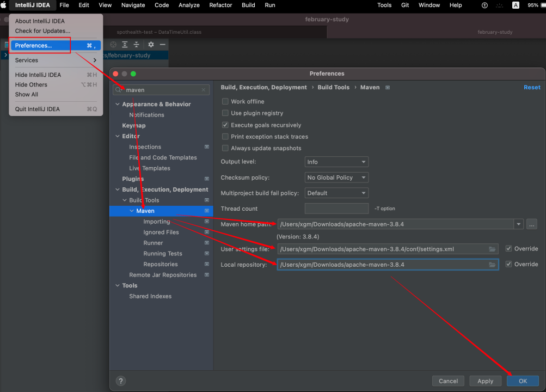The image size is (546, 392).
Task: Open the Git menu in menu bar
Action: 405,5
